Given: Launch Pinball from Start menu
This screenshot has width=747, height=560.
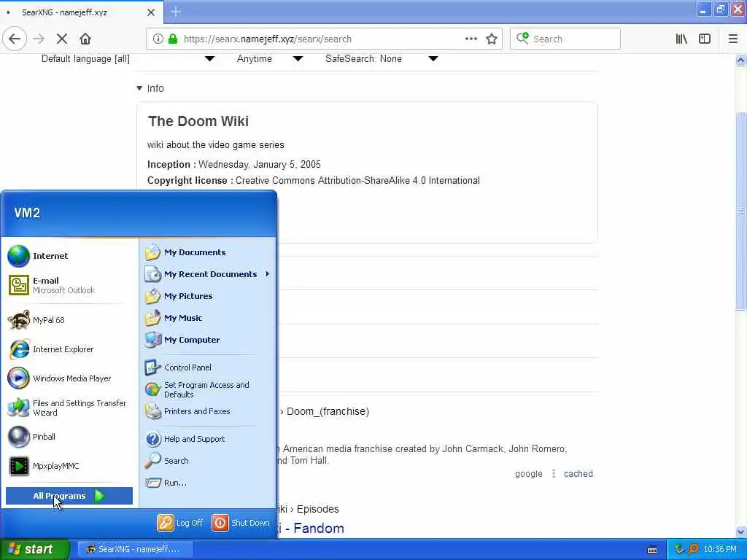Looking at the screenshot, I should [x=69, y=437].
